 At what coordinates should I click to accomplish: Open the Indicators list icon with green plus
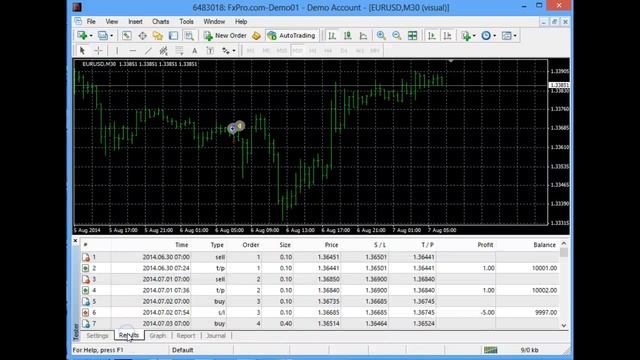click(x=466, y=36)
